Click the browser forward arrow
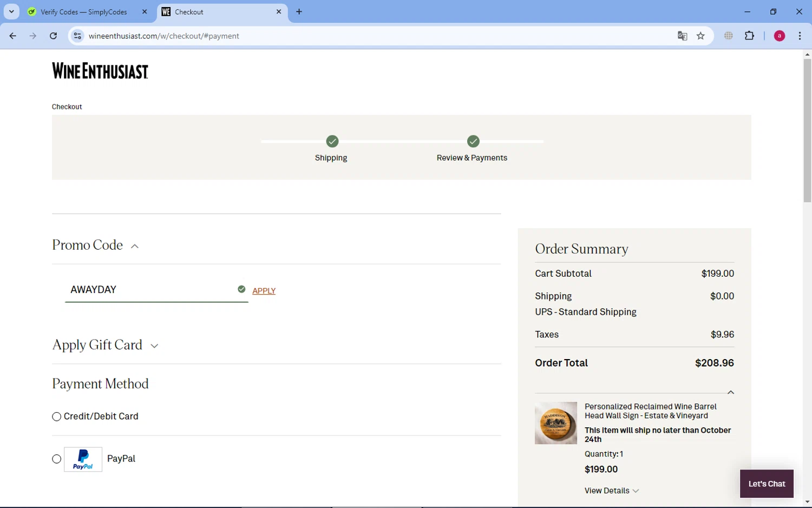Screen dimensions: 812x508 (33, 36)
